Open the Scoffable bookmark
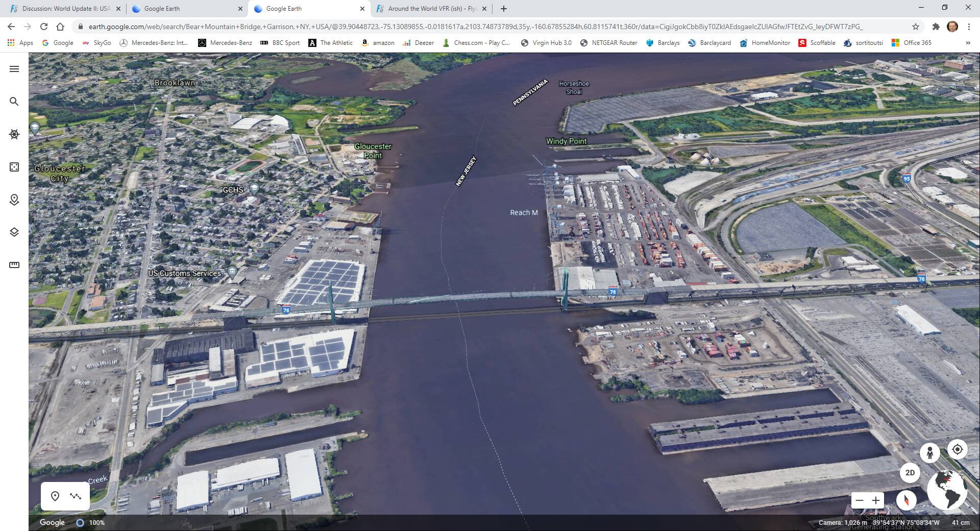This screenshot has width=980, height=531. pyautogui.click(x=817, y=43)
